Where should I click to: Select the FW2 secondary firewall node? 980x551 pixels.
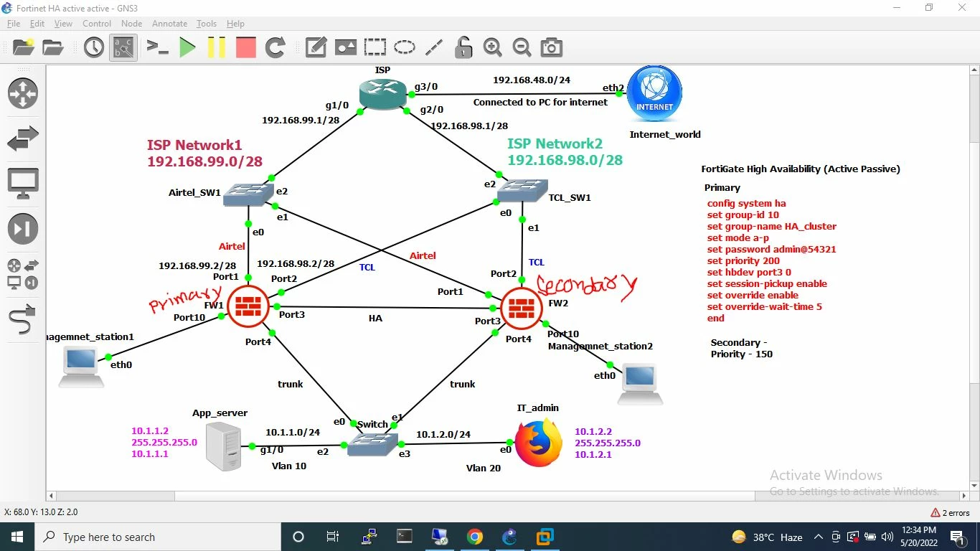click(x=522, y=309)
